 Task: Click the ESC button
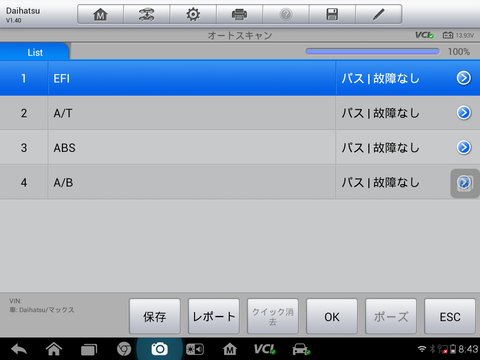click(450, 316)
